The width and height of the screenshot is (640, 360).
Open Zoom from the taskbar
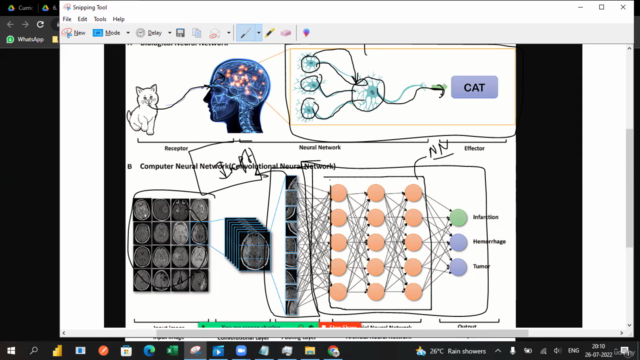(241, 351)
